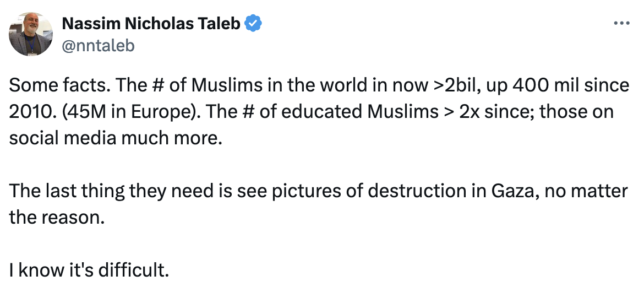Open the three-dot More options menu
The image size is (644, 292).
point(621,24)
